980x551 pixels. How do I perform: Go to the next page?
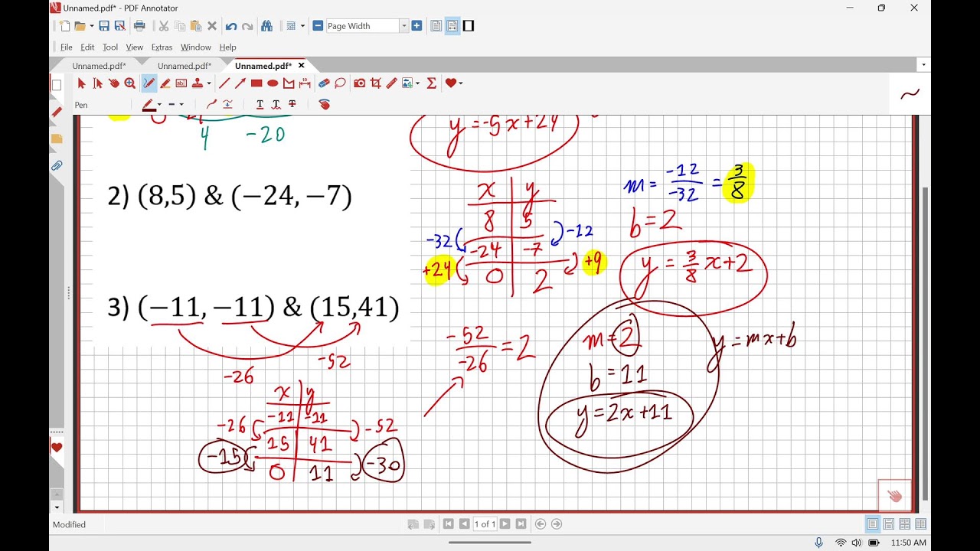(x=505, y=524)
